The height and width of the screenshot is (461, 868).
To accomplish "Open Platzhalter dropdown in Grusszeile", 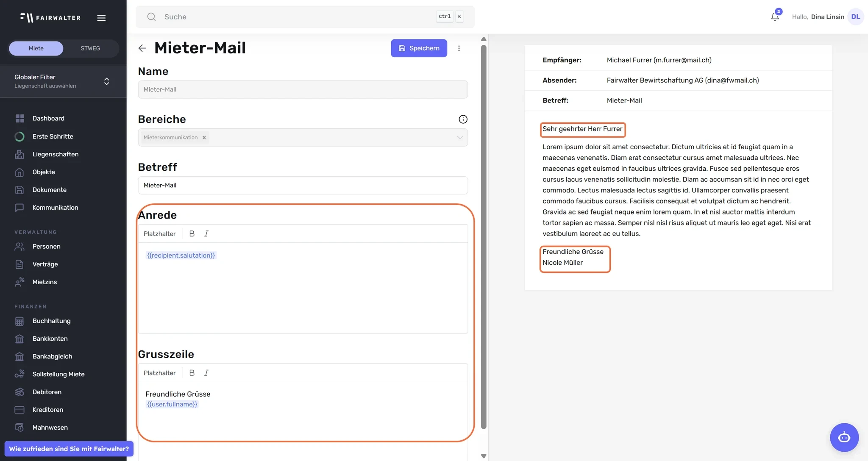I will [159, 373].
